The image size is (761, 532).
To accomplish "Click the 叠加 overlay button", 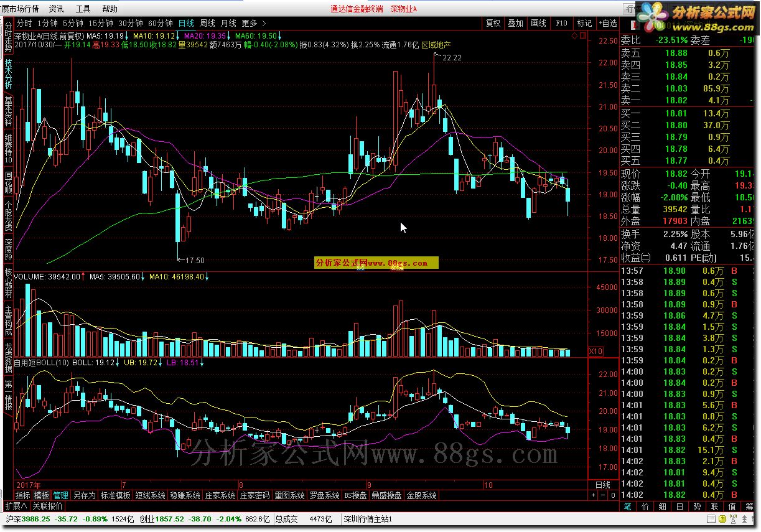I will [x=515, y=23].
